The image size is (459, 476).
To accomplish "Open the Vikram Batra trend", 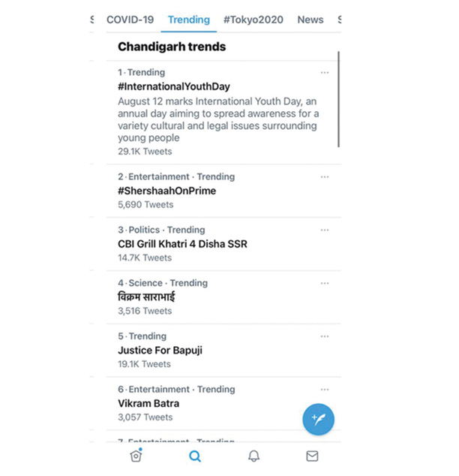I will point(148,403).
